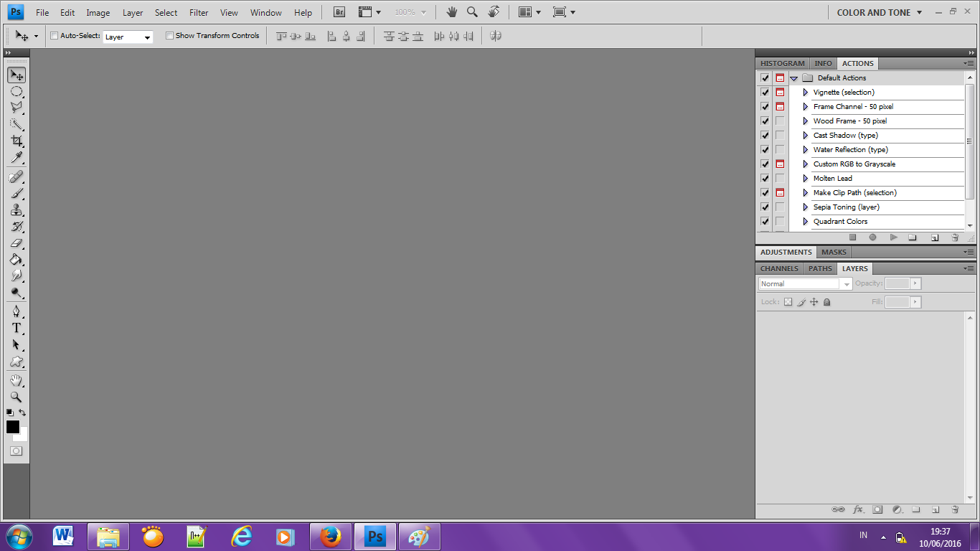Open Auto-Select Layer dropdown

click(x=128, y=37)
